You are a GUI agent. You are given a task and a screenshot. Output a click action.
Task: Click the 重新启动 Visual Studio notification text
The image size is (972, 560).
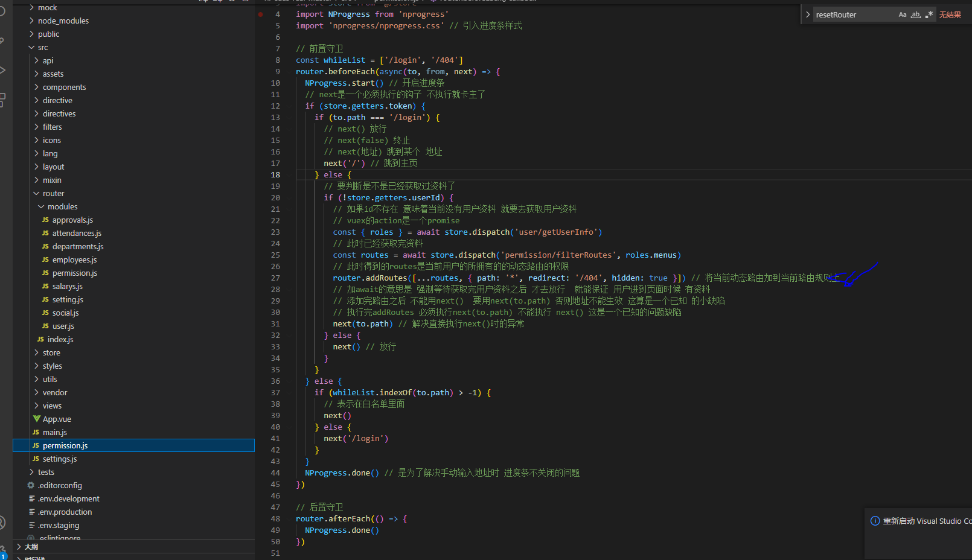[927, 521]
